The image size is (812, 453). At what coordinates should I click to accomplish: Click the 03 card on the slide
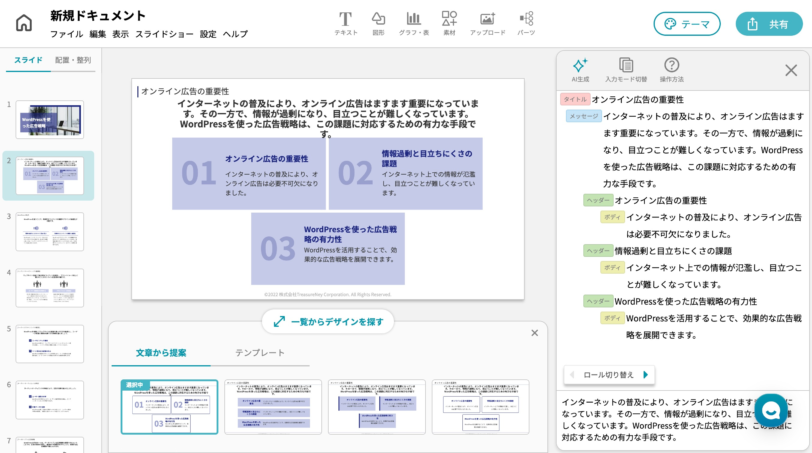click(x=328, y=249)
